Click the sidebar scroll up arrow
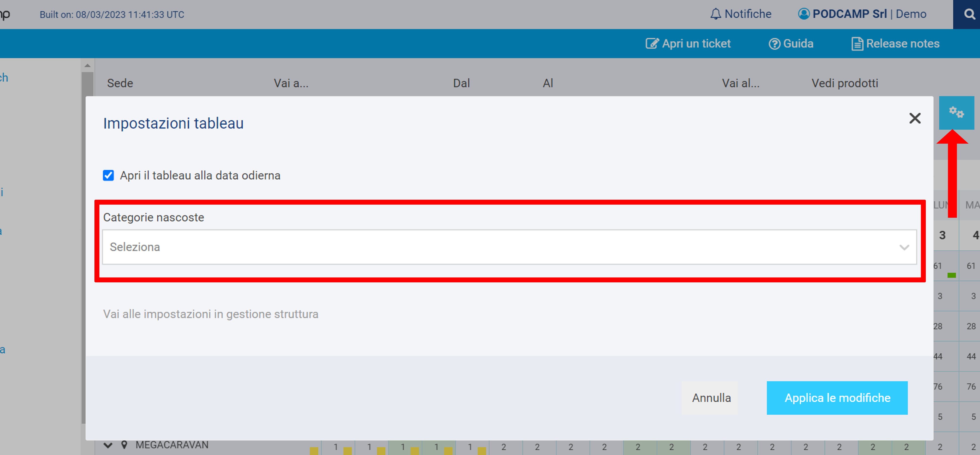The image size is (980, 455). click(x=88, y=65)
